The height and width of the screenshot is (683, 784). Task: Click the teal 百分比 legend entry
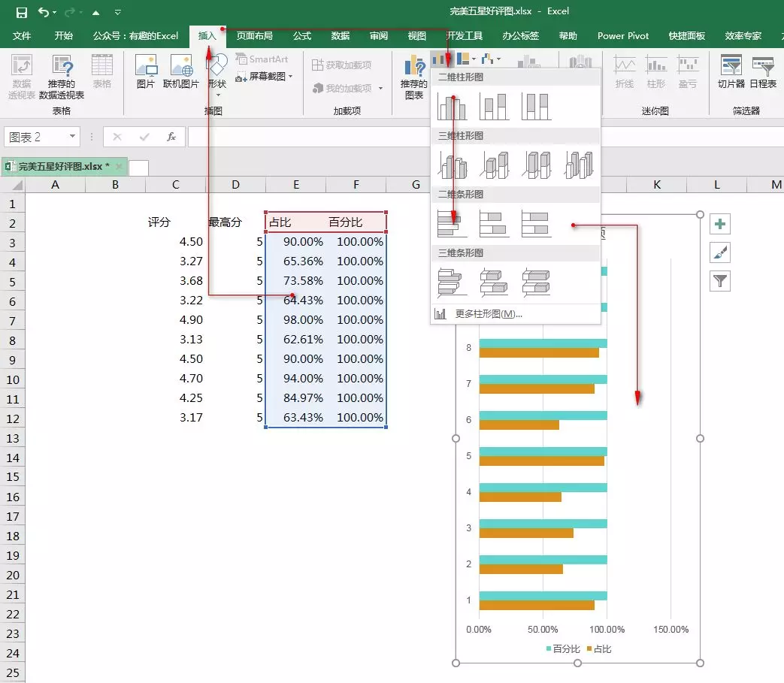coord(562,649)
